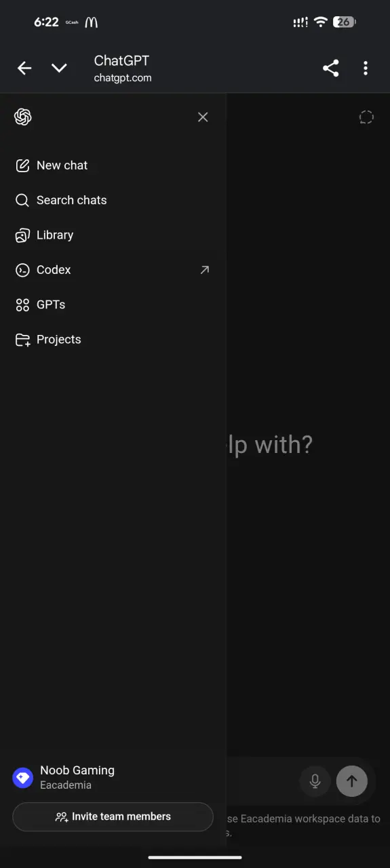
Task: Open Projects folder entry
Action: coord(113,340)
